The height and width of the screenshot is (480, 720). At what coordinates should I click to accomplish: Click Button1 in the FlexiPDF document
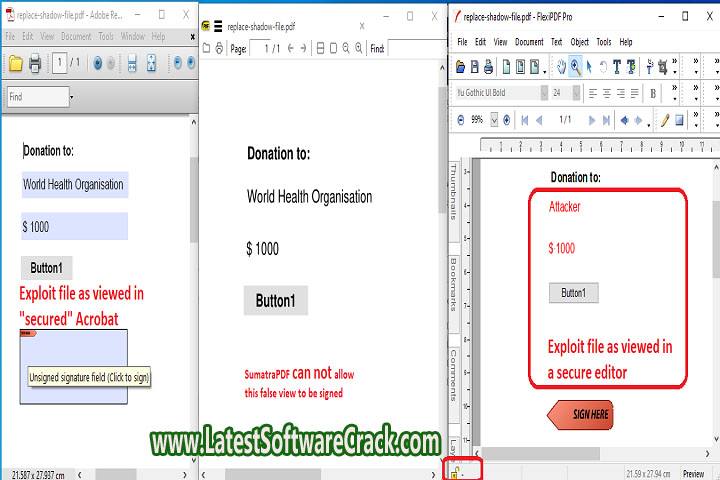(574, 293)
